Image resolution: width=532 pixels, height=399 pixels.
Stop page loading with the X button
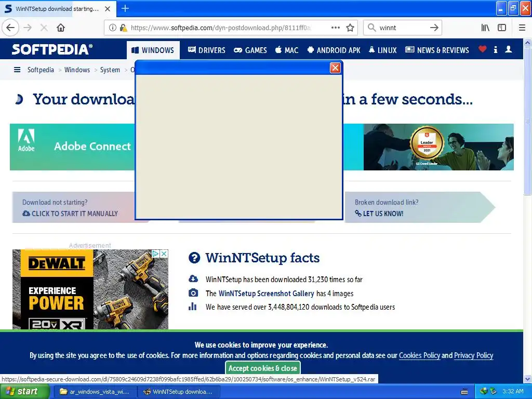point(44,28)
